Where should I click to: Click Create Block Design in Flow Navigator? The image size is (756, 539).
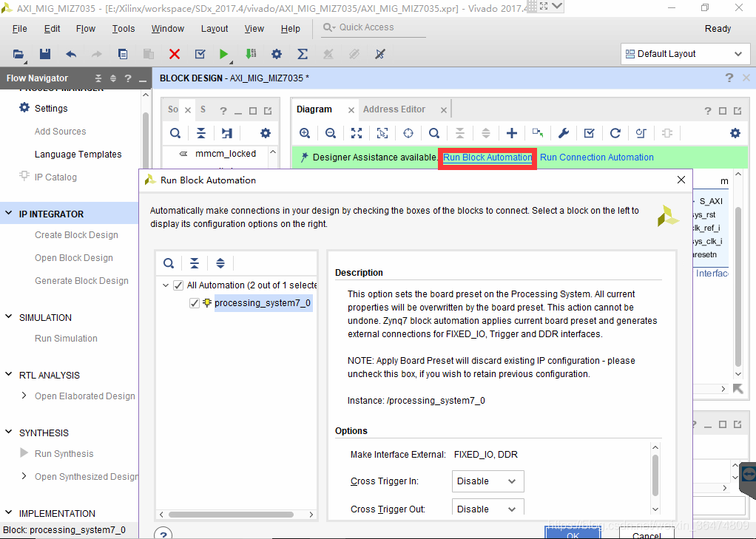pyautogui.click(x=76, y=235)
